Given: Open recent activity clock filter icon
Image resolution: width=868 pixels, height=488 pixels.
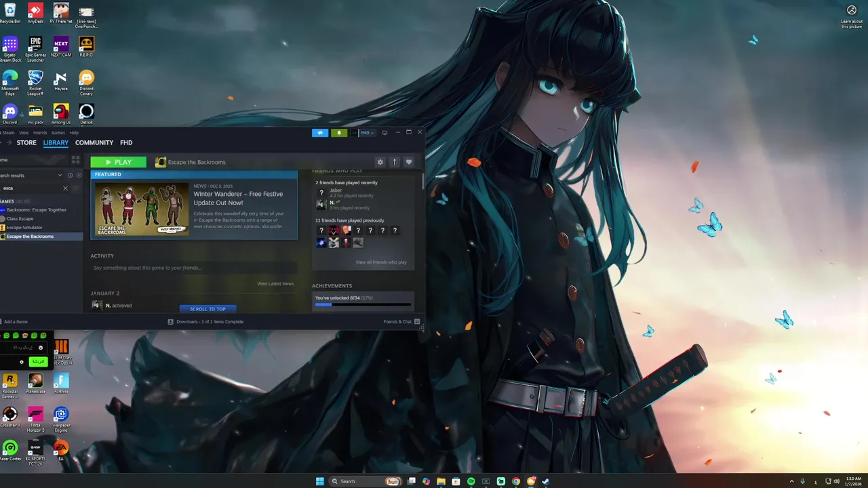Looking at the screenshot, I should click(x=70, y=176).
